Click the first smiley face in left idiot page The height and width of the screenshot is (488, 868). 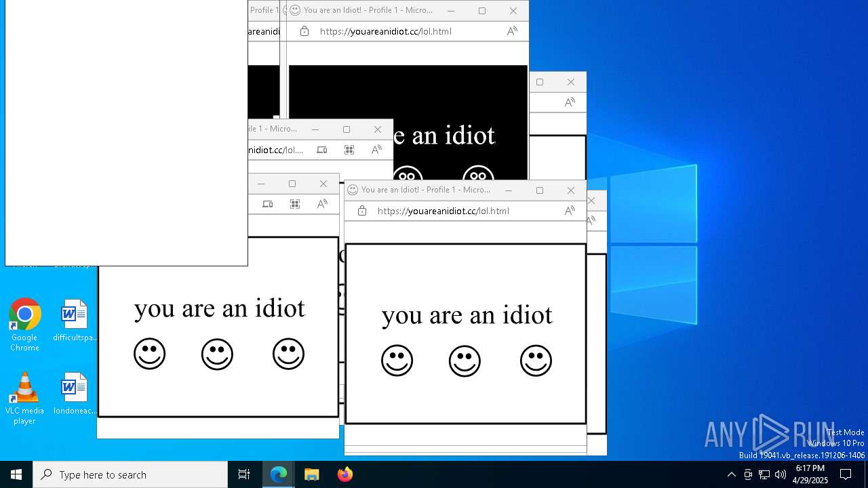[x=149, y=354]
